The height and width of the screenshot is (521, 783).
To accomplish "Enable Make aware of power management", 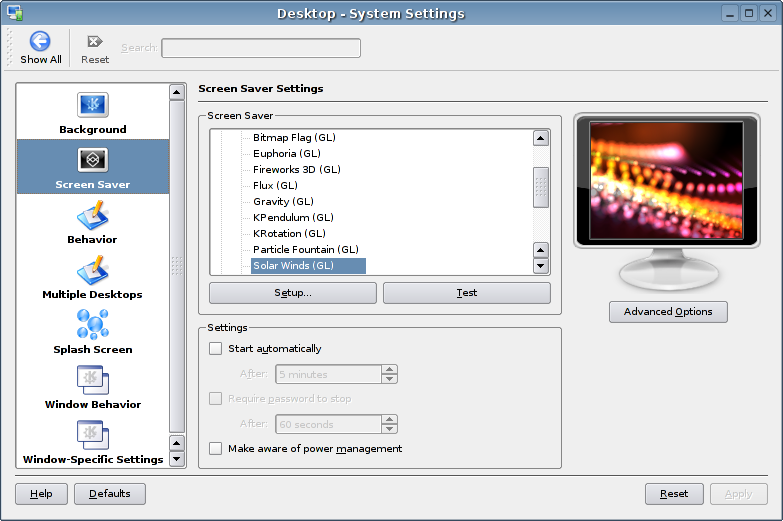I will click(x=215, y=449).
